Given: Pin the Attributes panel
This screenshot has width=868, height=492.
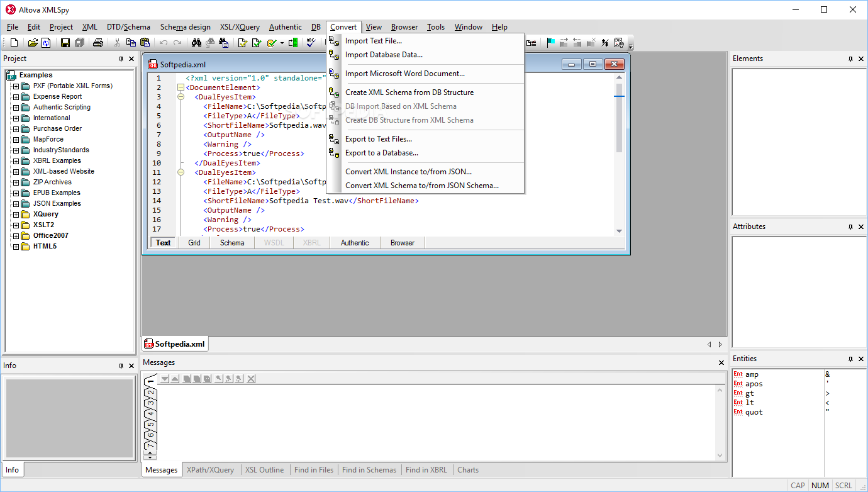Looking at the screenshot, I should coord(851,226).
